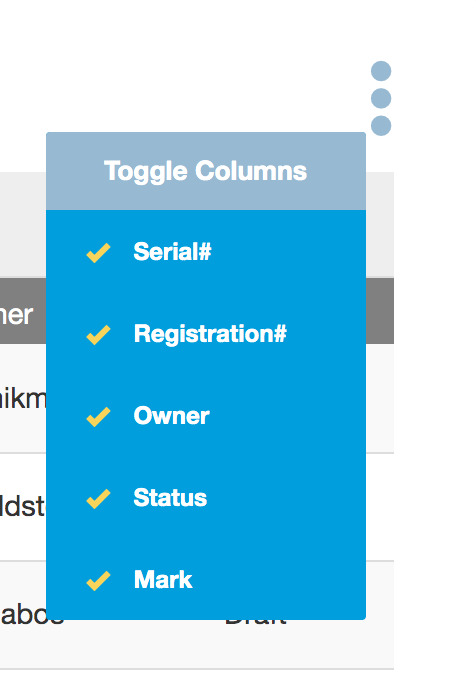Select the table cell showing 'ldst'
The image size is (476, 692).
pos(23,507)
